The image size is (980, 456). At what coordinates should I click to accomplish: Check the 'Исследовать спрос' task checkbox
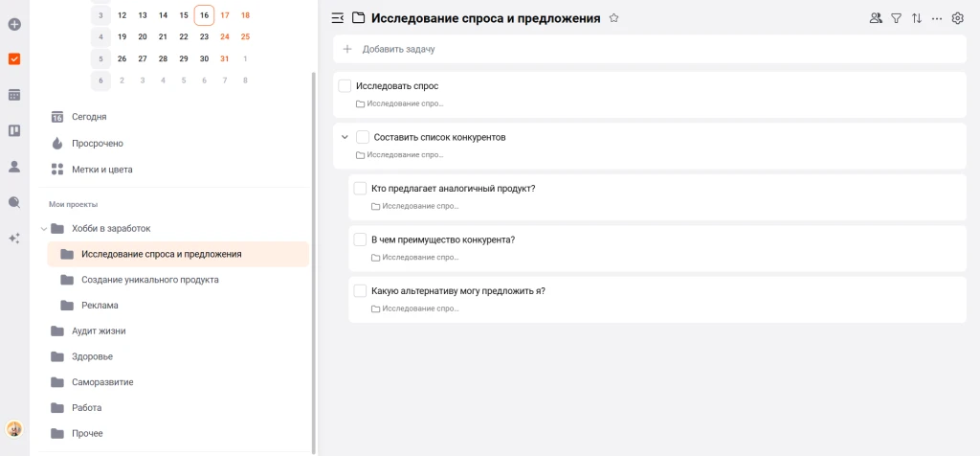pyautogui.click(x=345, y=86)
